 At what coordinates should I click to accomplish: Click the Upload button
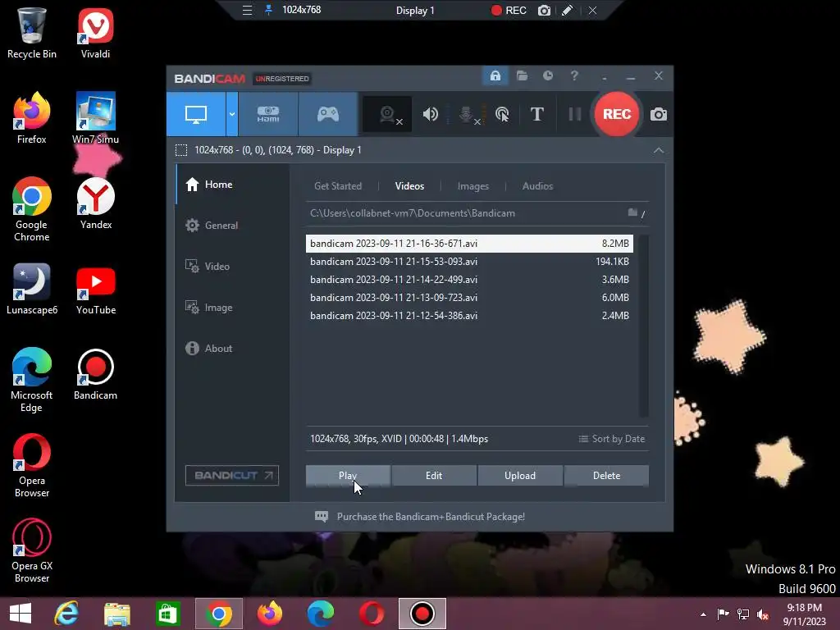point(519,476)
